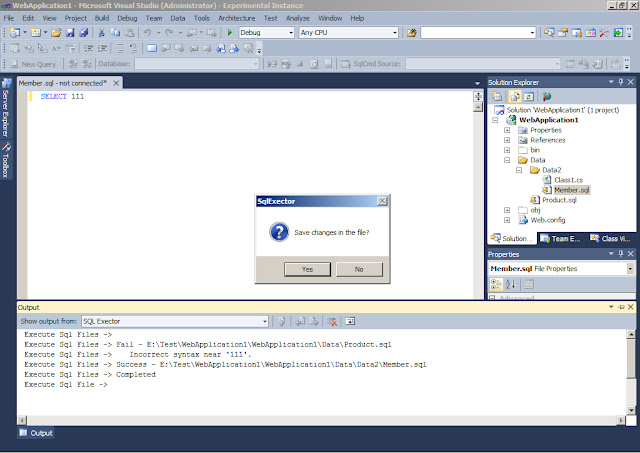Click the Output panel horizontal scrollbar left arrow
Image resolution: width=640 pixels, height=453 pixels.
22,420
